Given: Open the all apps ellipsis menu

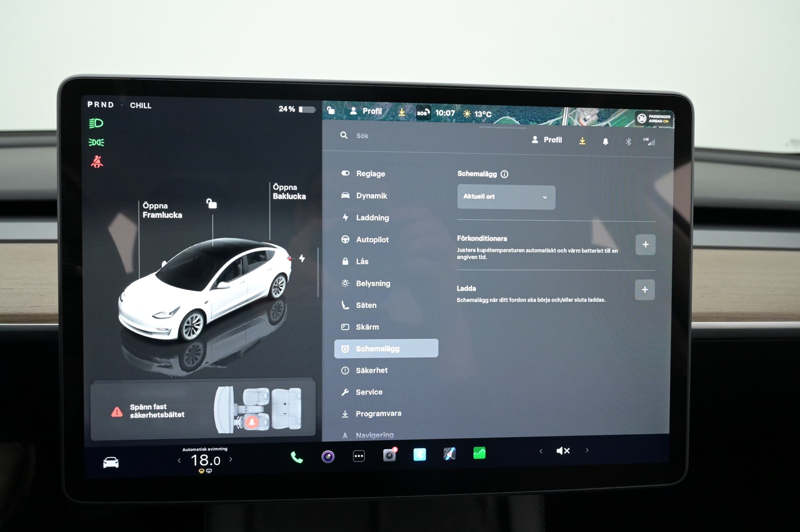Looking at the screenshot, I should point(359,456).
